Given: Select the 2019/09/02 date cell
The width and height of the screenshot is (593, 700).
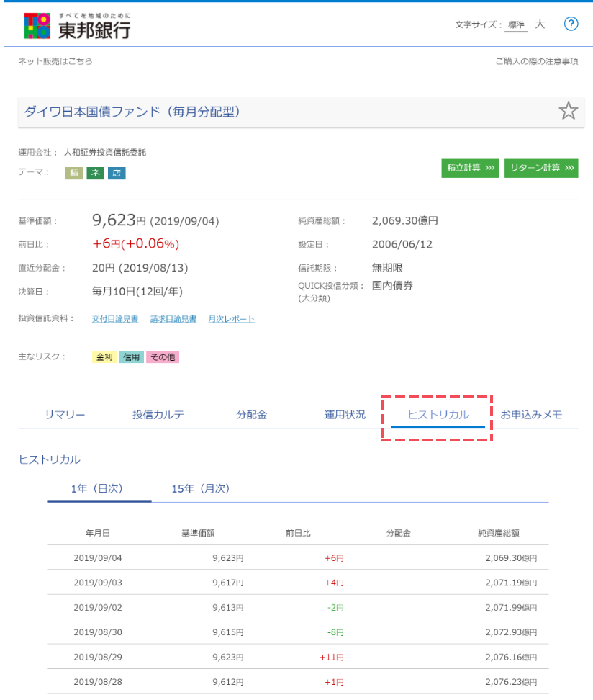Looking at the screenshot, I should click(x=98, y=608).
